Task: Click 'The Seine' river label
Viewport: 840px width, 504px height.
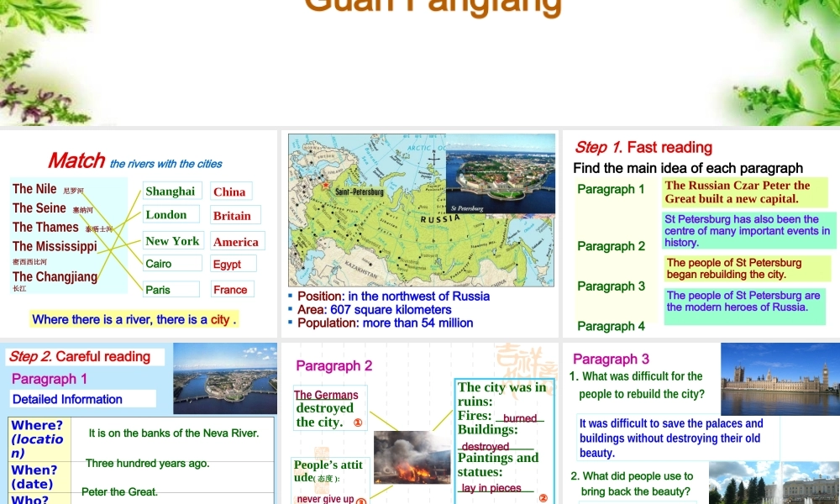Action: point(39,208)
